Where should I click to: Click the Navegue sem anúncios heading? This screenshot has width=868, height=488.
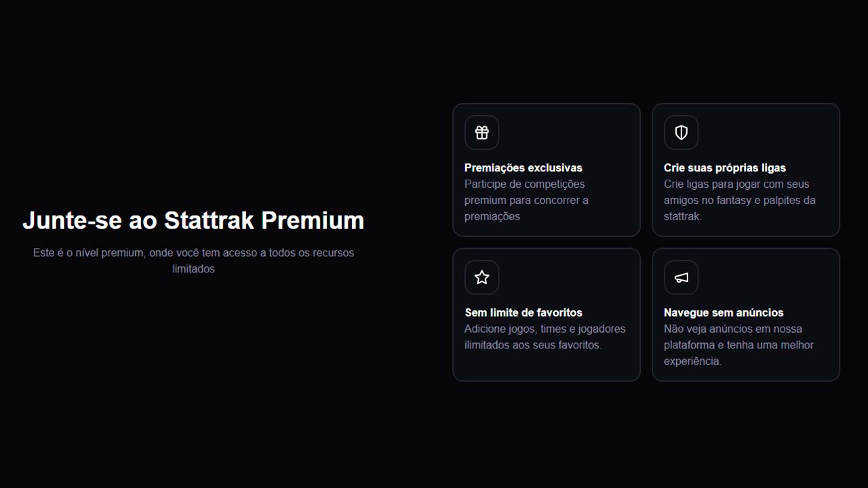(x=724, y=312)
